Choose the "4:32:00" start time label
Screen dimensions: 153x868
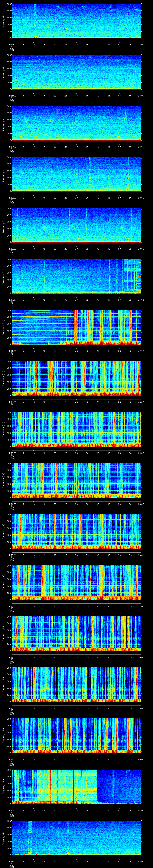pyautogui.click(x=12, y=402)
